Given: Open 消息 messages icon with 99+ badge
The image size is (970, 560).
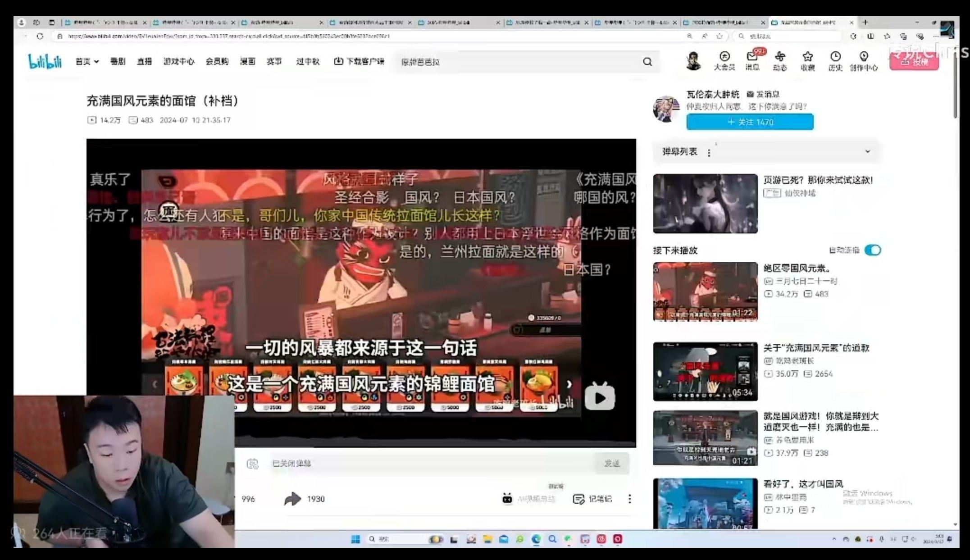Looking at the screenshot, I should (752, 61).
